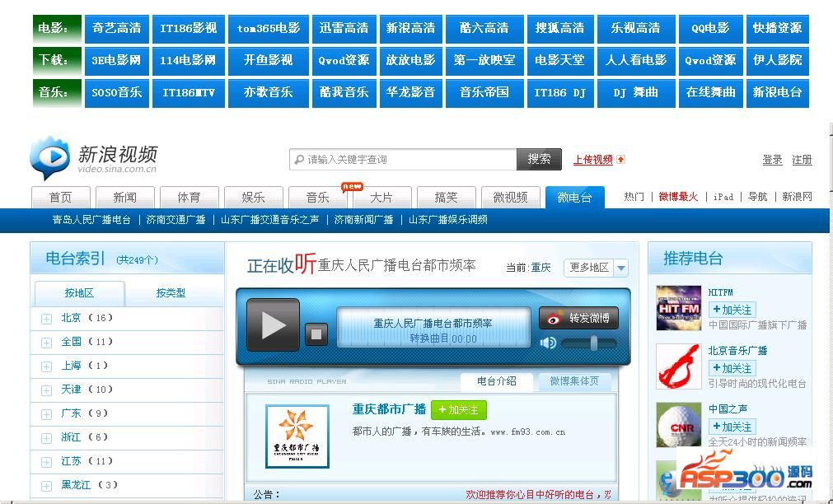Open the 音乐 navigation tab
Screen dimensions: 833x504
tap(318, 198)
